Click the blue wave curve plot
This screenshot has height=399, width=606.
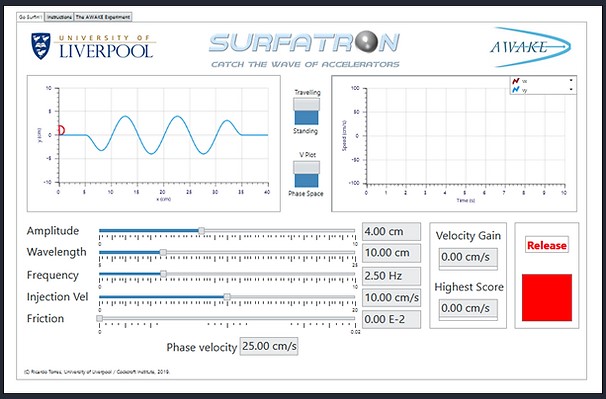pyautogui.click(x=163, y=135)
